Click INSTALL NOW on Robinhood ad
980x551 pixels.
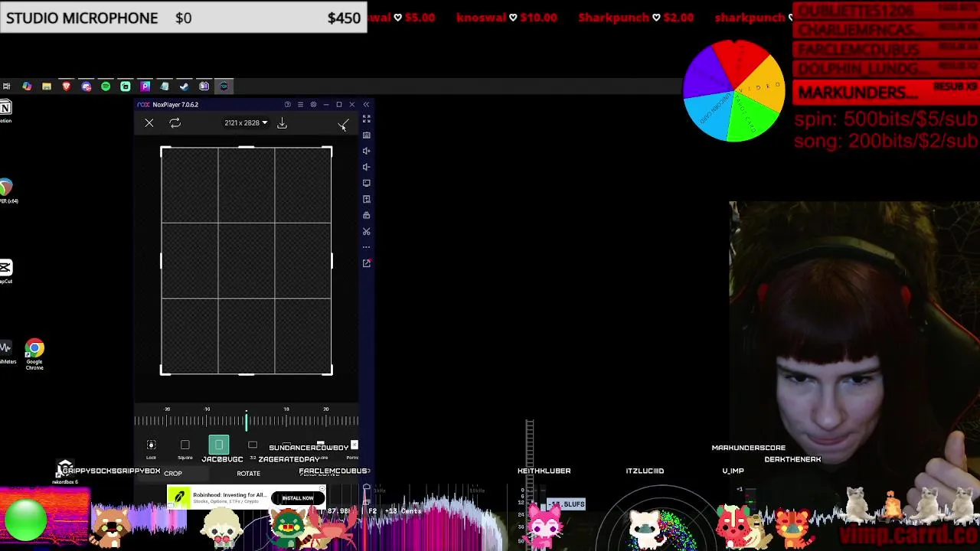tap(298, 498)
